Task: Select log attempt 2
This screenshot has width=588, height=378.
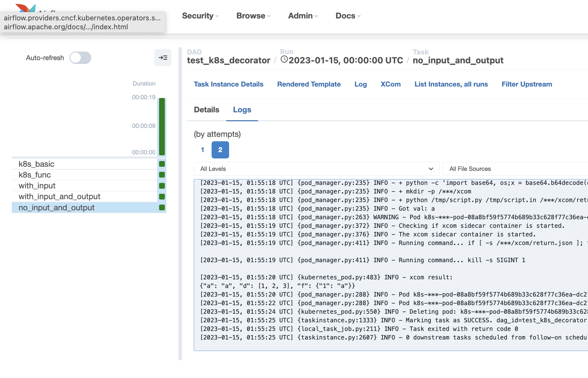Action: (x=220, y=150)
